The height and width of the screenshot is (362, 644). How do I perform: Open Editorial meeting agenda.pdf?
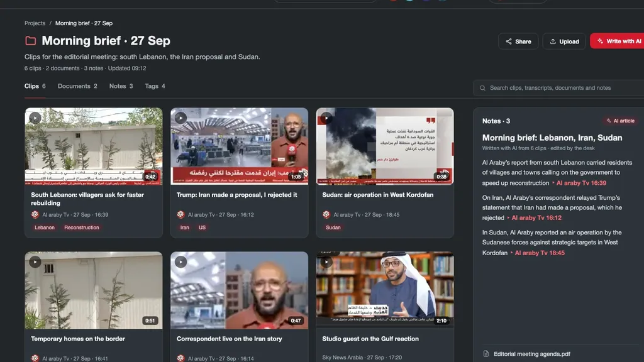tap(531, 354)
